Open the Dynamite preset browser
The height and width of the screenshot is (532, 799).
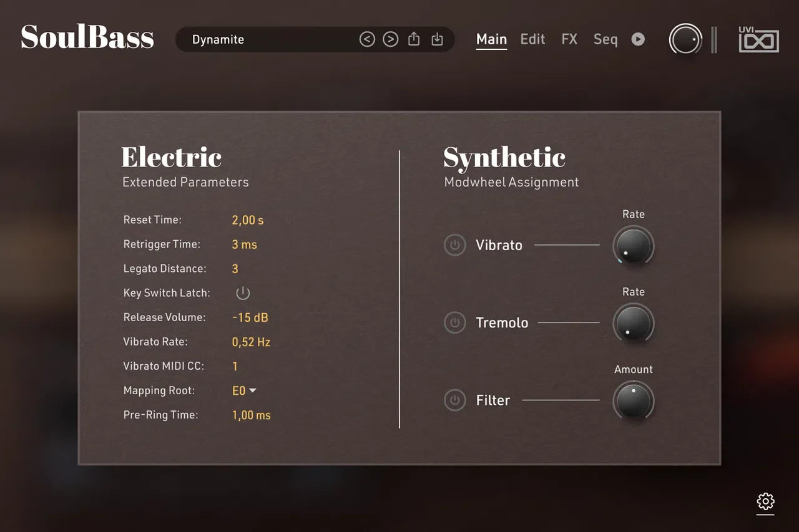point(268,39)
